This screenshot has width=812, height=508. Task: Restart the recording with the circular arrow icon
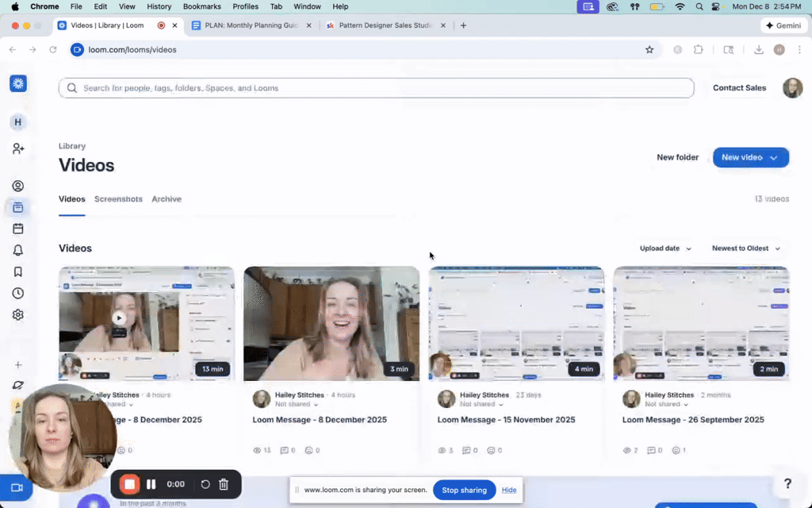pos(205,484)
